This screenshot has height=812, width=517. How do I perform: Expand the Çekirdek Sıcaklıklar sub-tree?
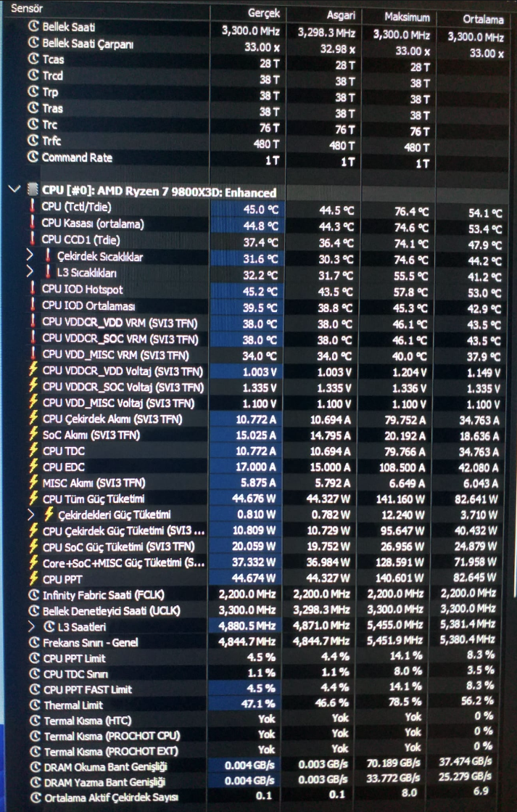(30, 255)
